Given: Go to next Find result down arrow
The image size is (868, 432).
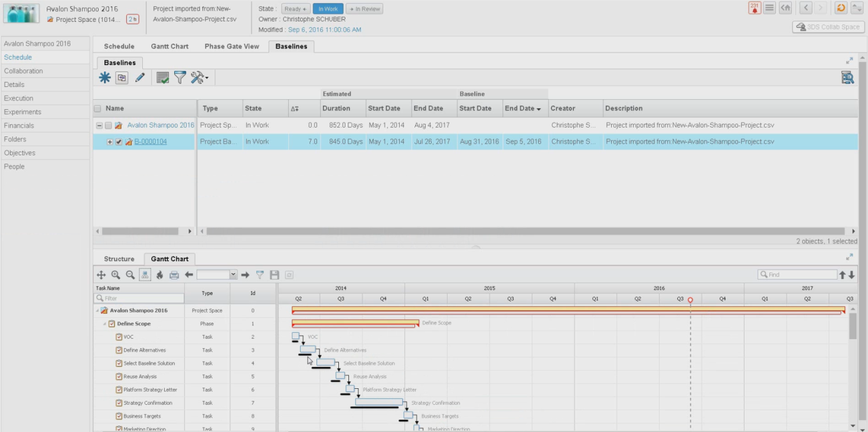Looking at the screenshot, I should [851, 275].
